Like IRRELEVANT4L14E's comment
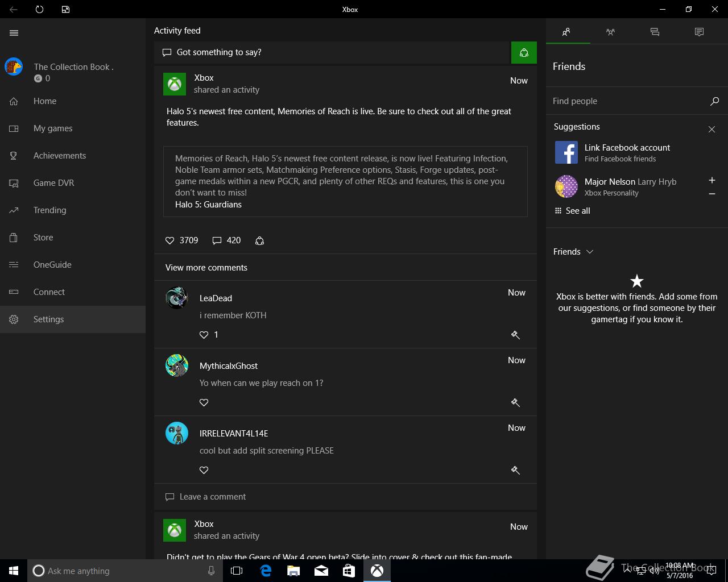The image size is (728, 582). click(x=204, y=470)
